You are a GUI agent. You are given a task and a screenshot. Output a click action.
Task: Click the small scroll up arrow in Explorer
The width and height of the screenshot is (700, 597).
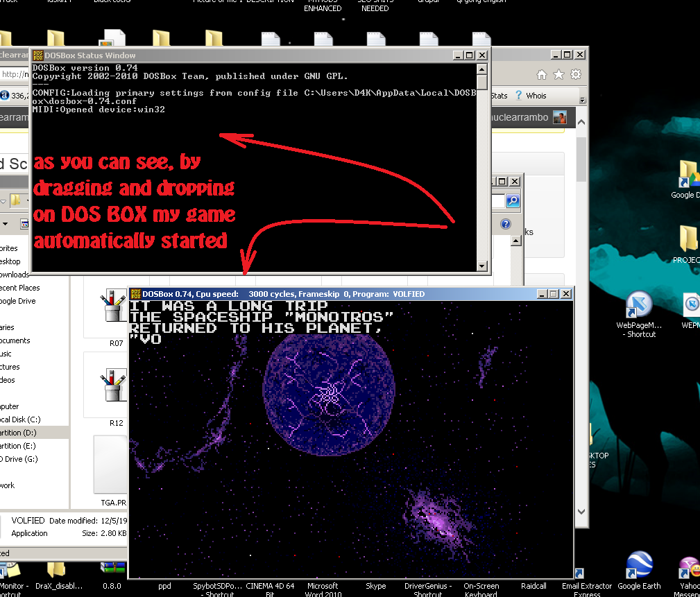[516, 241]
